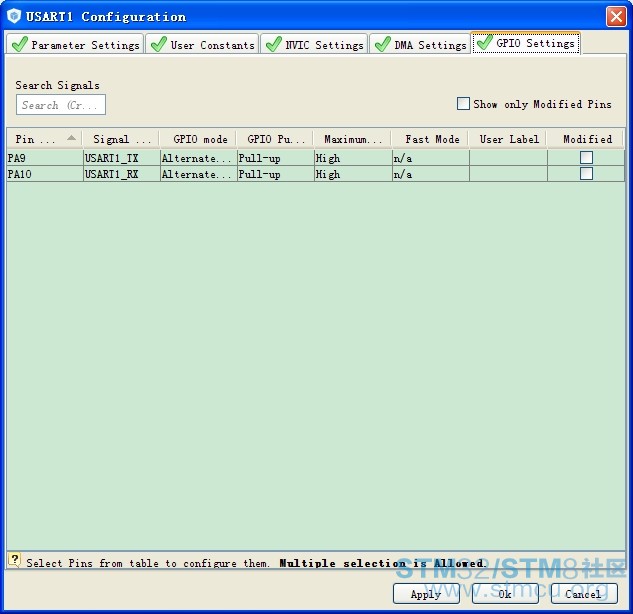Close the USART1 Configuration dialog
This screenshot has width=633, height=614.
point(616,17)
